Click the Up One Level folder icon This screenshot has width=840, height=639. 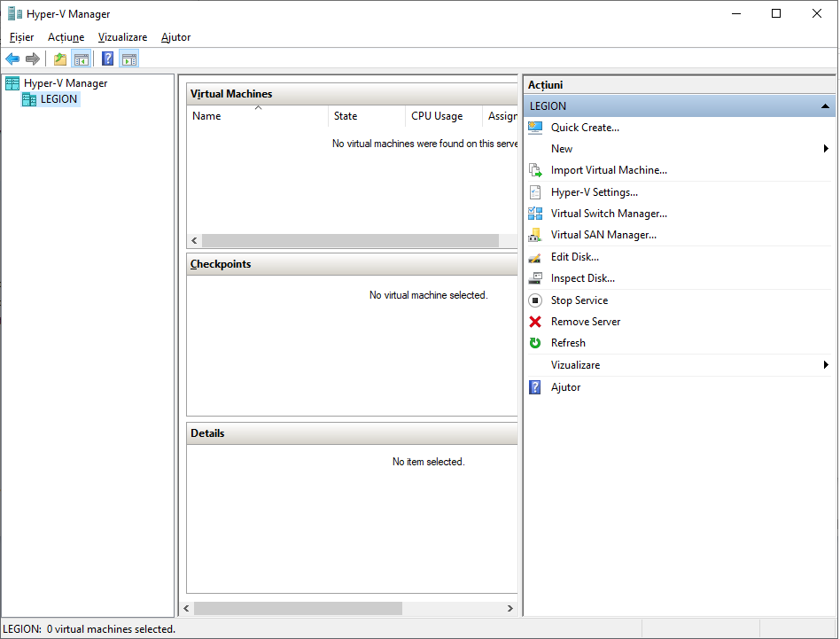pos(60,59)
